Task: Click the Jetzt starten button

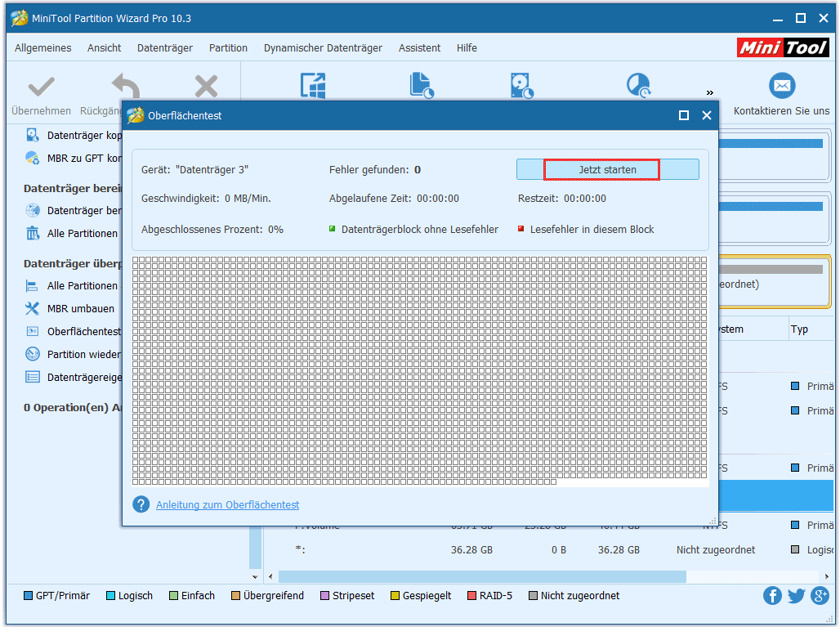Action: tap(607, 169)
